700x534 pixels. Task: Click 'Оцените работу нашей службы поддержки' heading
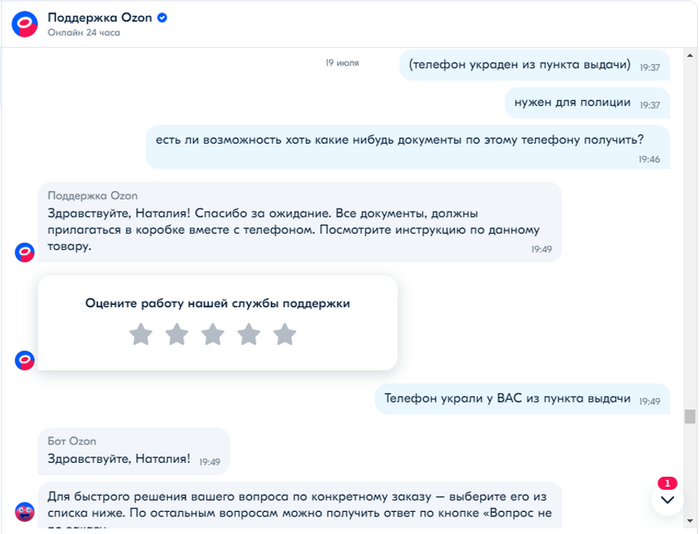click(x=217, y=303)
